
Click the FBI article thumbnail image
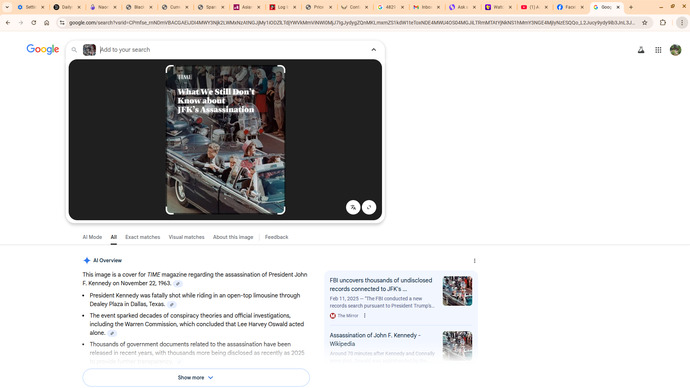457,291
